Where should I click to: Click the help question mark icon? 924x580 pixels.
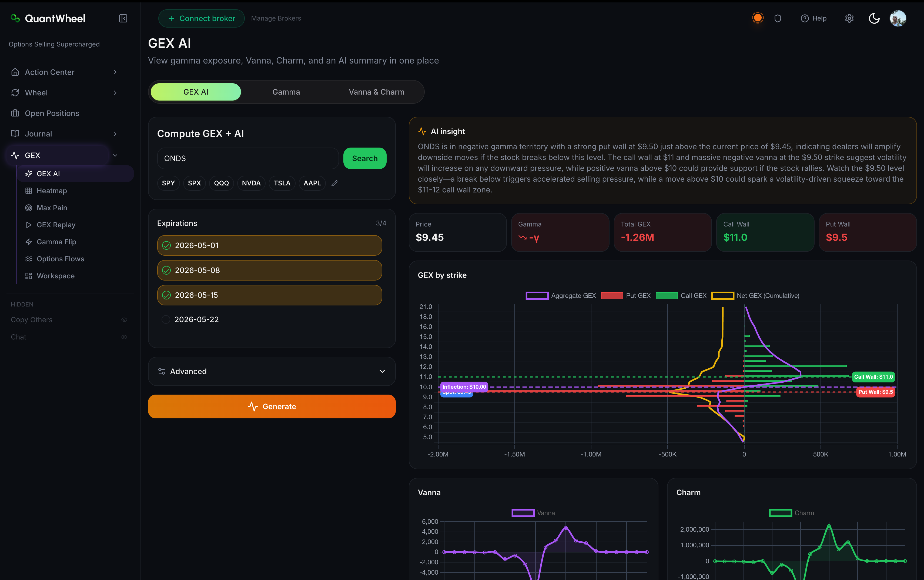click(x=804, y=18)
